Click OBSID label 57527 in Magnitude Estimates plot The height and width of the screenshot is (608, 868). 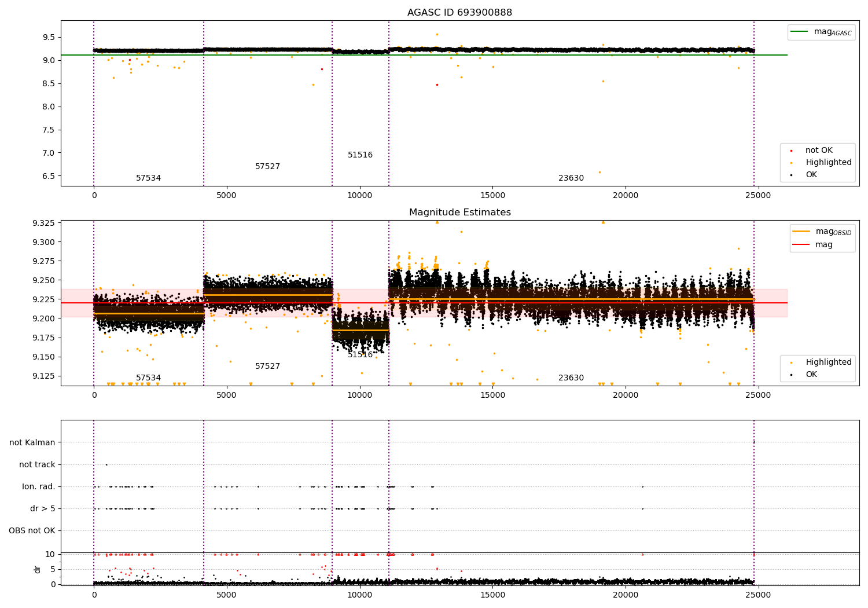pos(267,367)
